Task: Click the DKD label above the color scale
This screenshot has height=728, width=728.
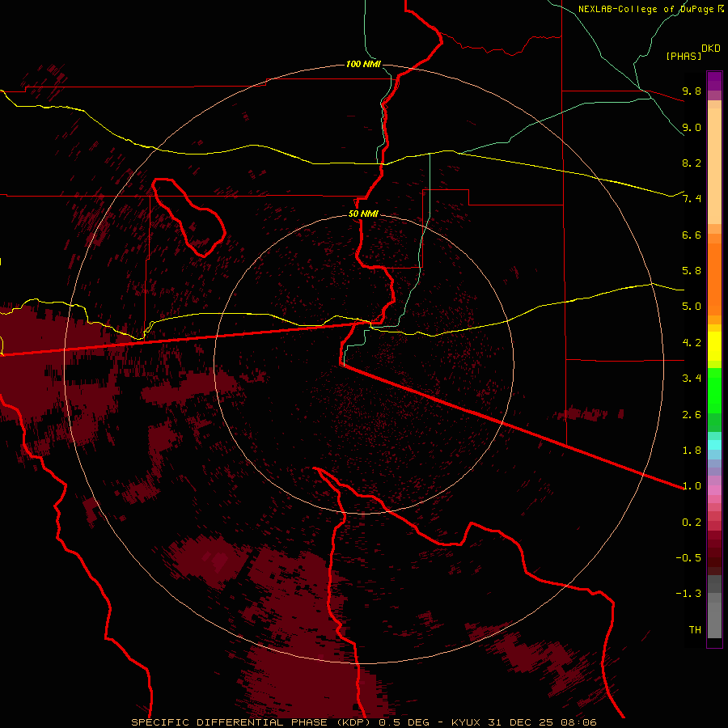Action: click(711, 49)
